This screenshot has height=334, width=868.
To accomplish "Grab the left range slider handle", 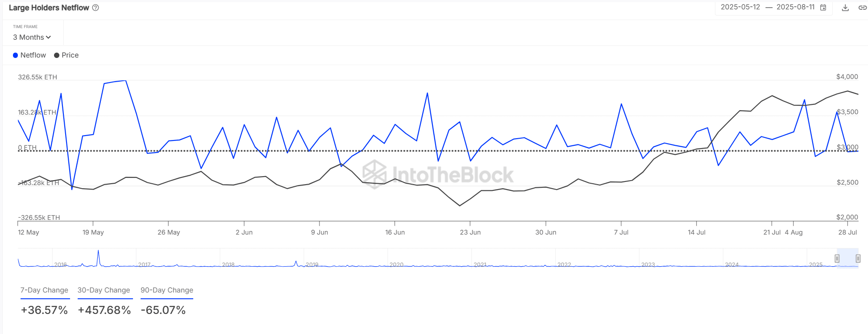I will point(837,259).
